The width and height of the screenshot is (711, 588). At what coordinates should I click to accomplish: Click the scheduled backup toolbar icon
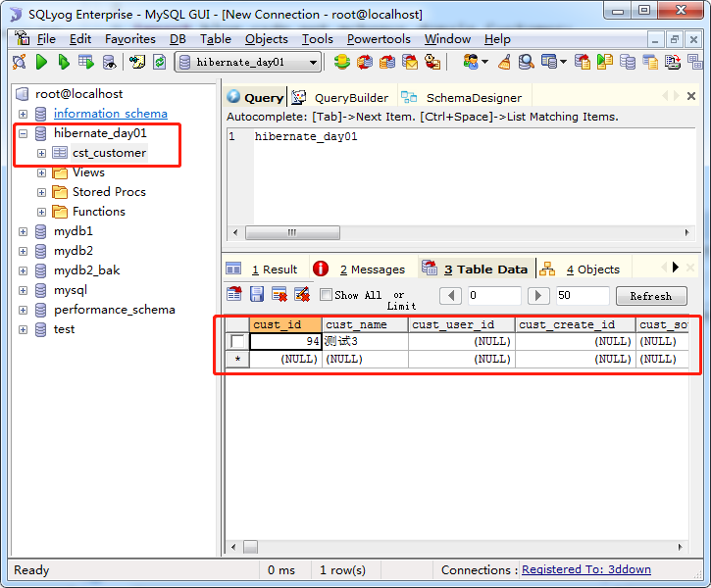point(387,62)
